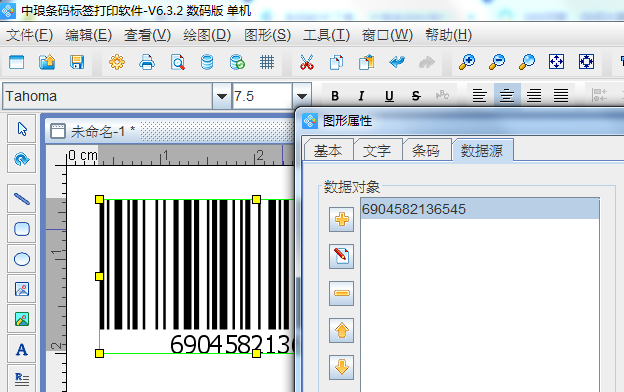
Task: Cut the selected object
Action: pos(306,62)
